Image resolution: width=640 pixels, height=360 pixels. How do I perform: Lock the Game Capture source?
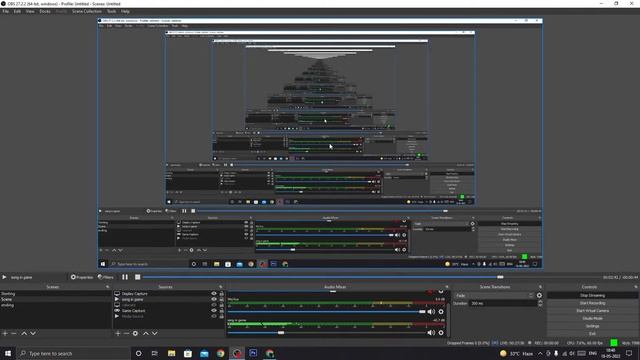(x=222, y=311)
